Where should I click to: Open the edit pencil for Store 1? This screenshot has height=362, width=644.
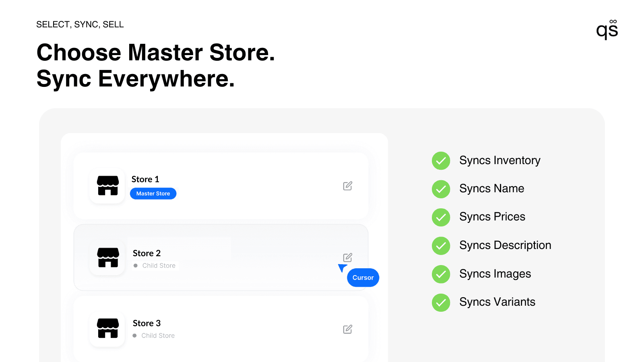tap(347, 185)
